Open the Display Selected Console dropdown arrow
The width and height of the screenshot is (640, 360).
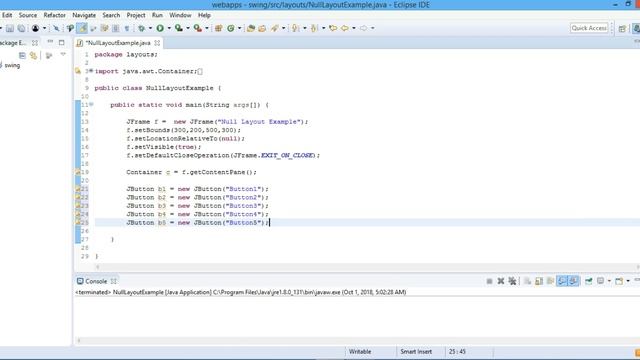point(609,281)
